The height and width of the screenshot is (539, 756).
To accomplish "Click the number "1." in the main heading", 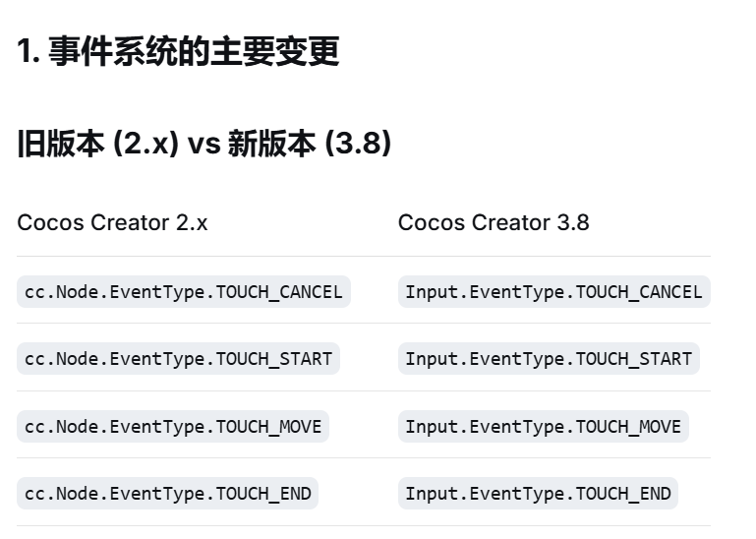I will (28, 52).
